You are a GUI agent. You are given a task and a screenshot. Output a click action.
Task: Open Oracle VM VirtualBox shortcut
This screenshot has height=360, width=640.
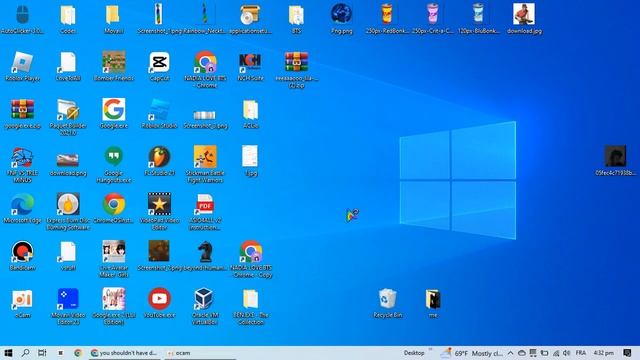click(x=205, y=307)
